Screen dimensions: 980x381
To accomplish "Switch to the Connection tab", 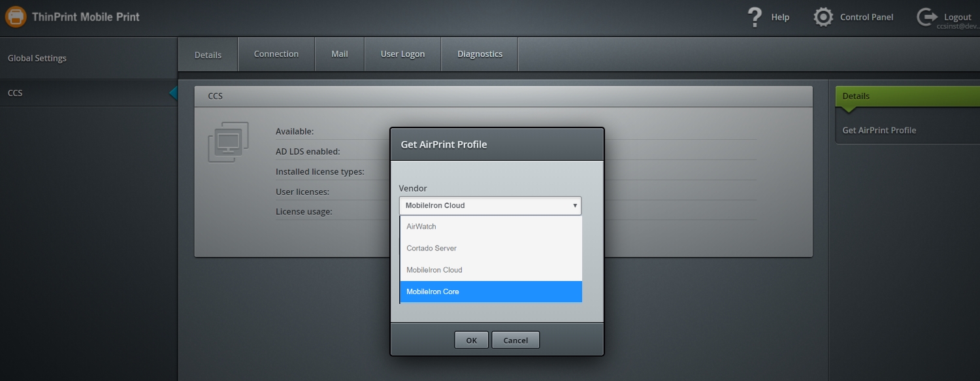I will [276, 54].
